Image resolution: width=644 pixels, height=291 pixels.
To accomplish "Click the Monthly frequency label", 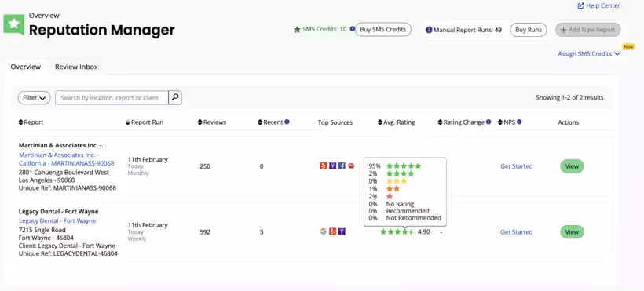I will point(138,173).
